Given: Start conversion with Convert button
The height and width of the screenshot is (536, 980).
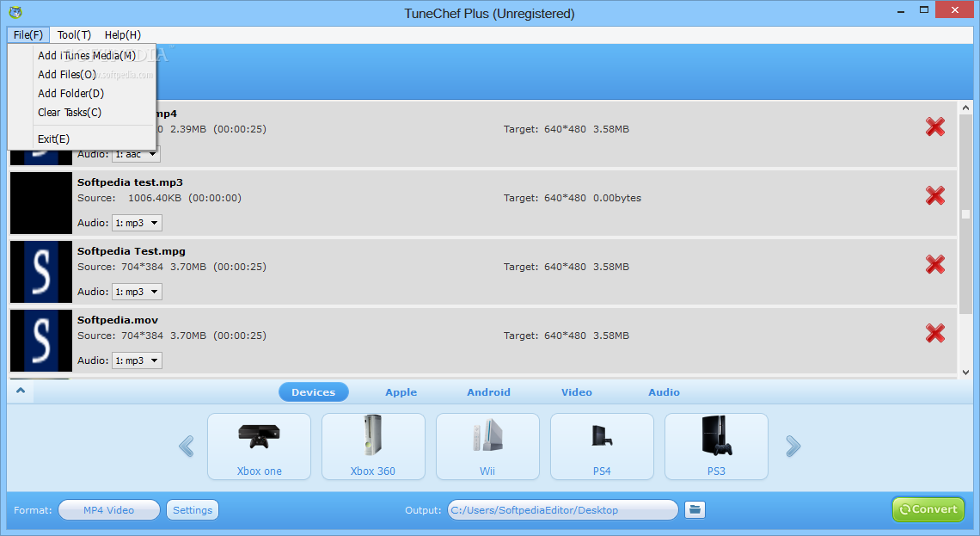Looking at the screenshot, I should (x=928, y=509).
